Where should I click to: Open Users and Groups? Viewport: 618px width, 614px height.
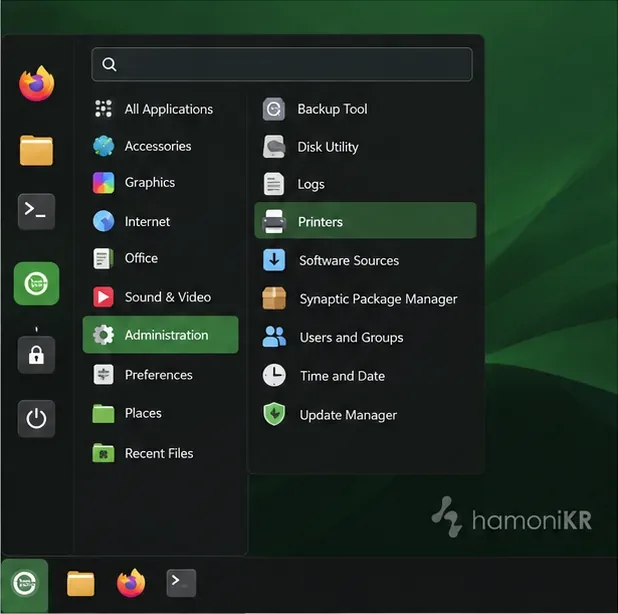click(365, 337)
